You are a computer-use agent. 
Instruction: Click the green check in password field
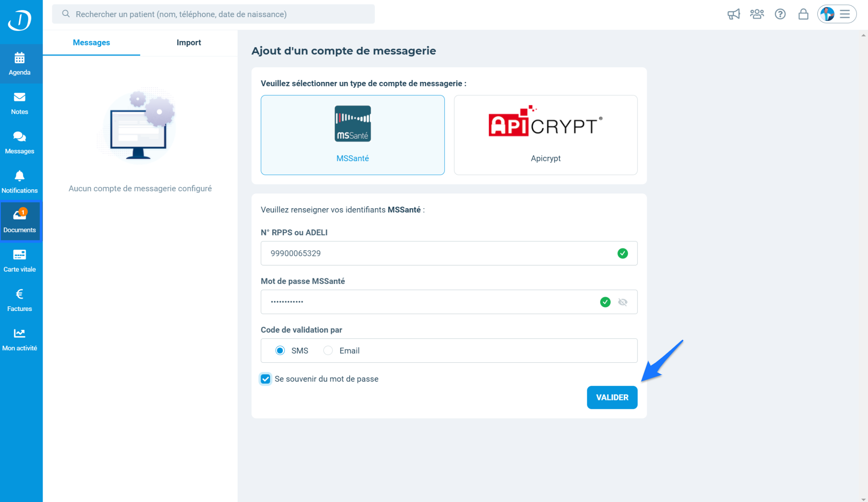tap(605, 302)
